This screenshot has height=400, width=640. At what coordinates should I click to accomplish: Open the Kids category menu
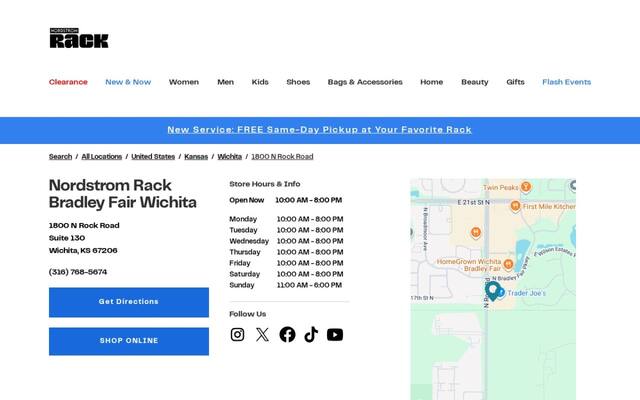click(x=260, y=82)
